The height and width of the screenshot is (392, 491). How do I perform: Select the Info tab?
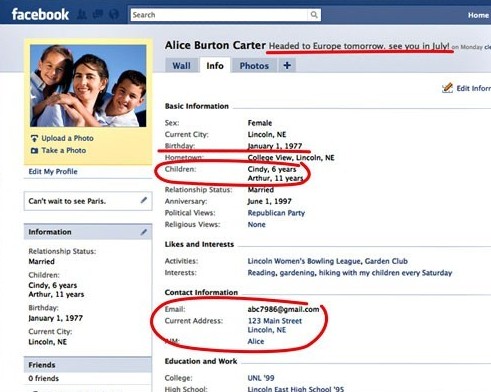pos(215,66)
